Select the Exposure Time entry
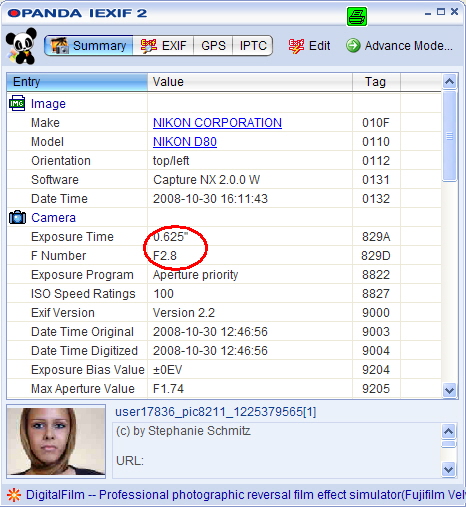This screenshot has width=466, height=507. pos(224,237)
